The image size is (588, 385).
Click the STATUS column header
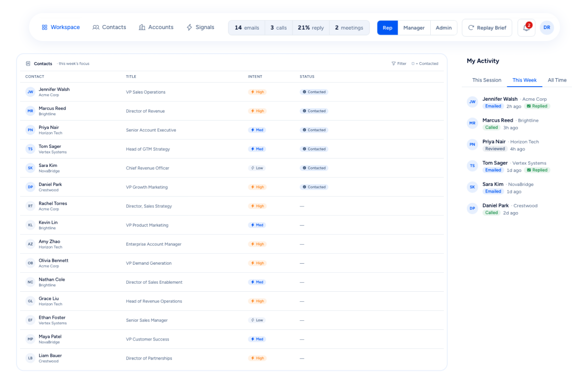[x=307, y=77]
